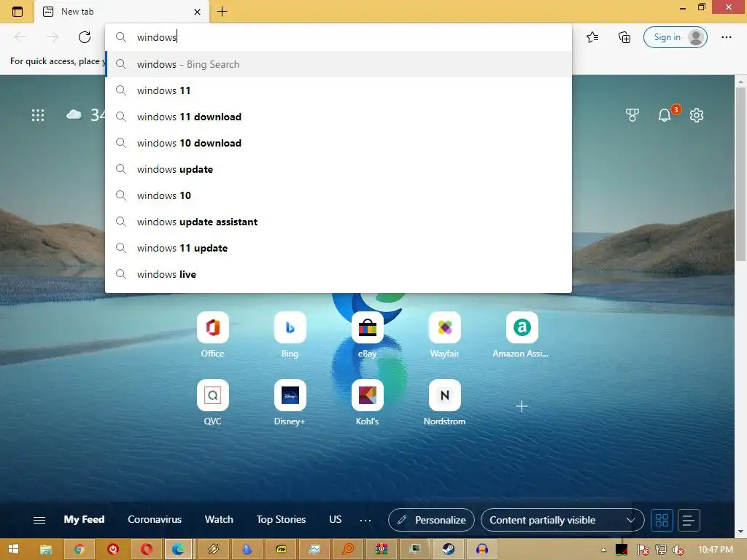The width and height of the screenshot is (747, 560).
Task: Open Steam from the taskbar
Action: (x=449, y=550)
